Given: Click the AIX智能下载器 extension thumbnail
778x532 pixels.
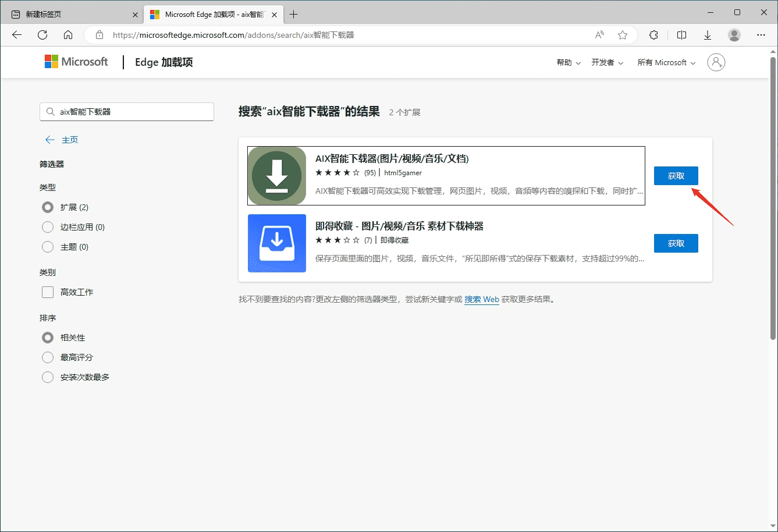Looking at the screenshot, I should click(x=276, y=175).
